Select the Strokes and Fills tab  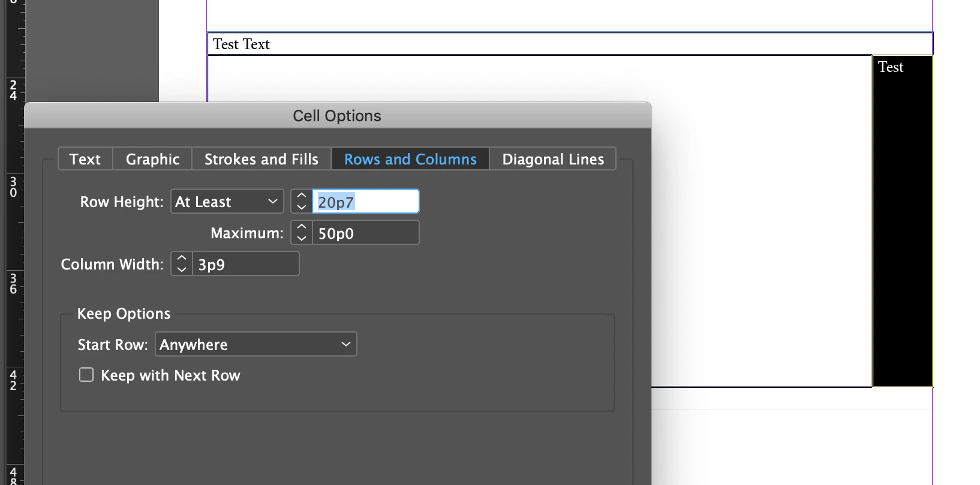261,159
